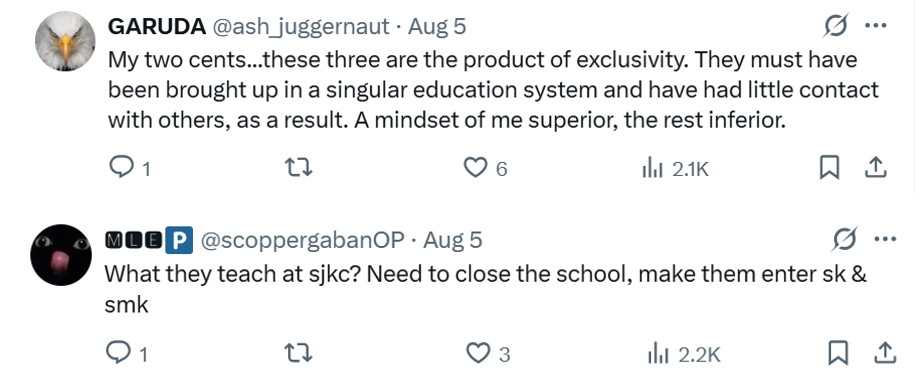
Task: Reply to GARUDA's tweet
Action: click(130, 169)
